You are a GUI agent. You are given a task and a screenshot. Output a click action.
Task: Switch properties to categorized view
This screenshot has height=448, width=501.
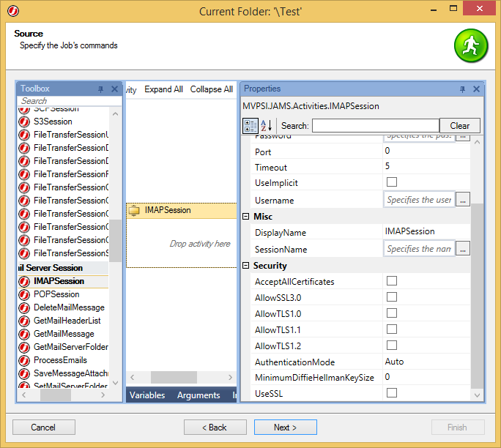(250, 126)
